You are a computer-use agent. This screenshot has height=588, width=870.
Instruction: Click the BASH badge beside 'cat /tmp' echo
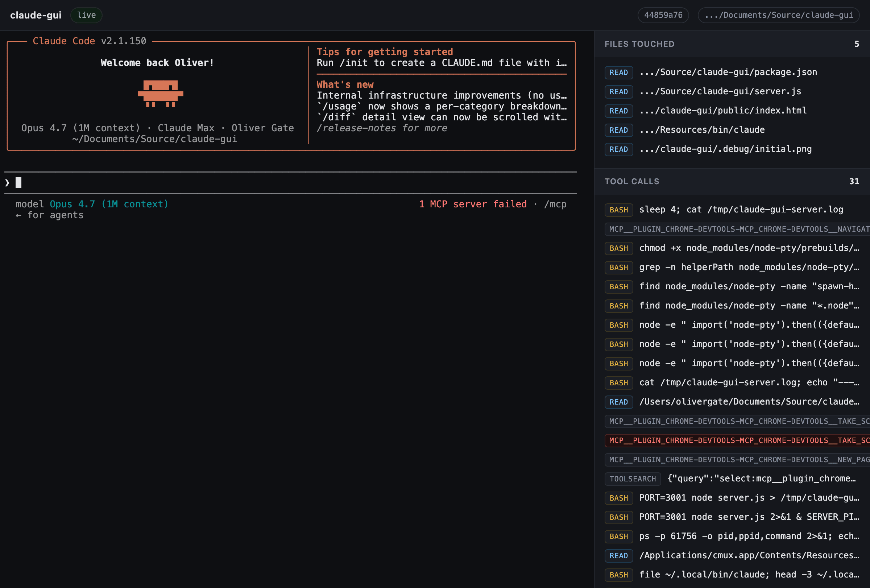(x=618, y=382)
